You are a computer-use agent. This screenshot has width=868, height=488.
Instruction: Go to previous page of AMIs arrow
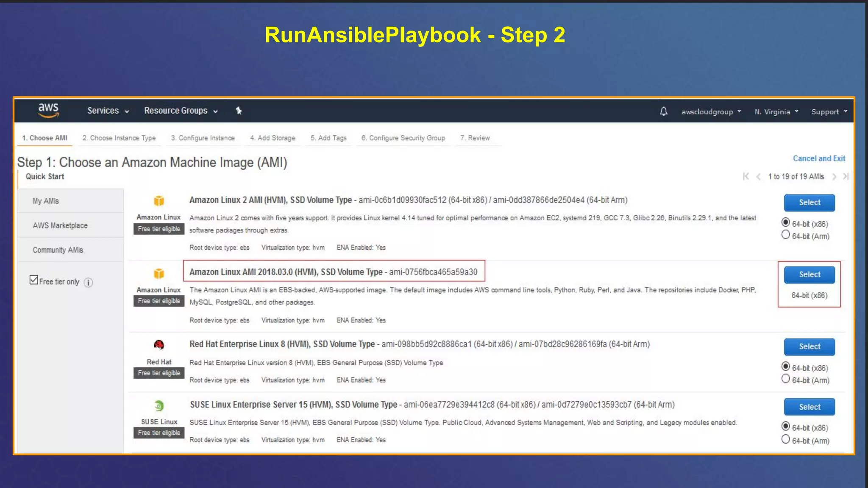click(x=759, y=176)
